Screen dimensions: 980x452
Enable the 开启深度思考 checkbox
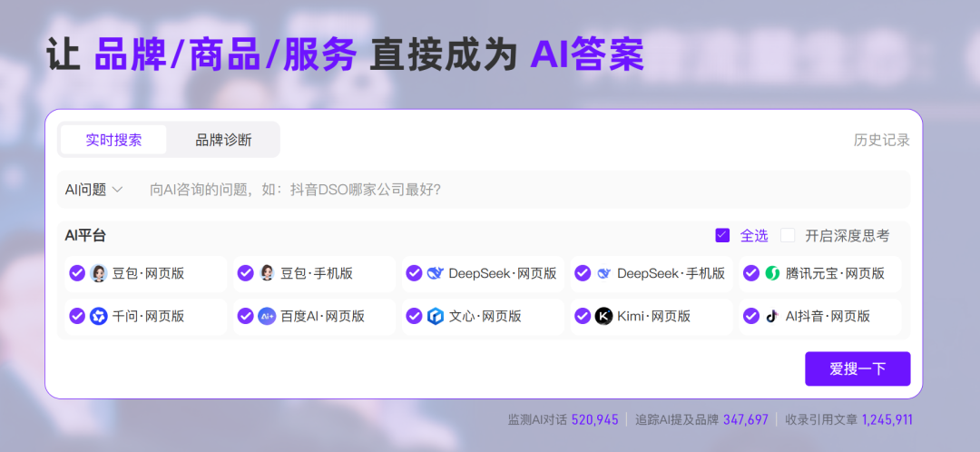pyautogui.click(x=788, y=235)
